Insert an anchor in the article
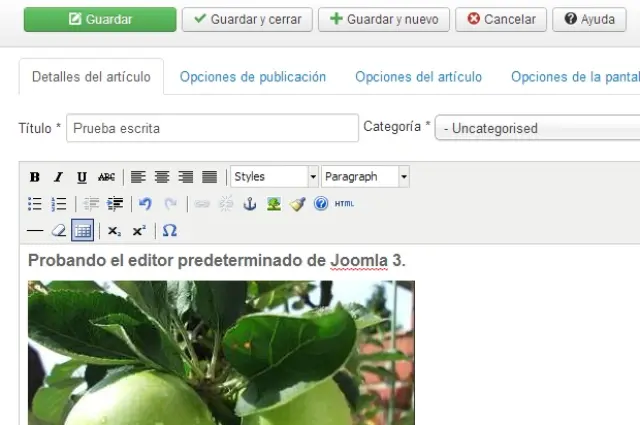This screenshot has height=425, width=640. tap(250, 204)
